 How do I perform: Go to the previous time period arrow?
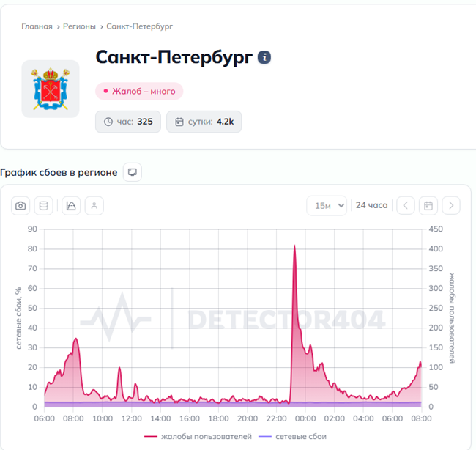[406, 206]
